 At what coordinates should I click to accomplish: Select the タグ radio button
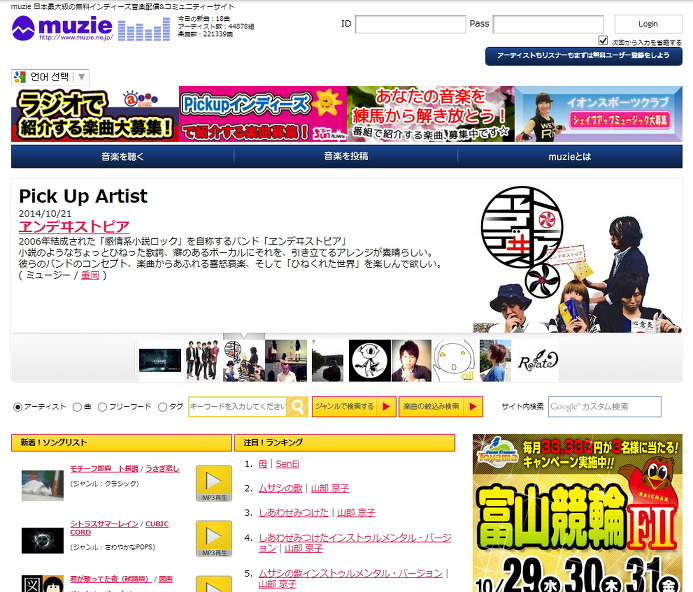[x=162, y=407]
